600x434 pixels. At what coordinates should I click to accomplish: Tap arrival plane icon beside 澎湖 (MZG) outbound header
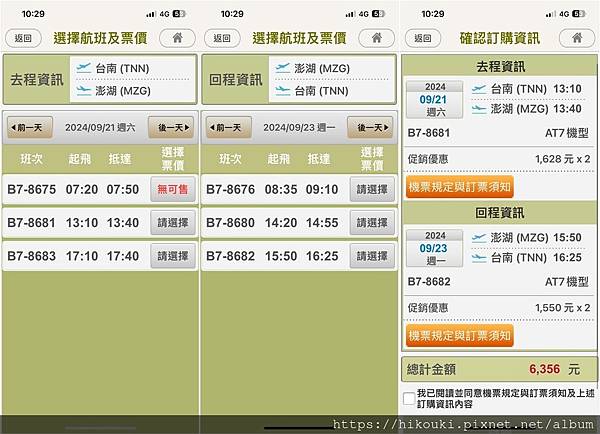83,91
